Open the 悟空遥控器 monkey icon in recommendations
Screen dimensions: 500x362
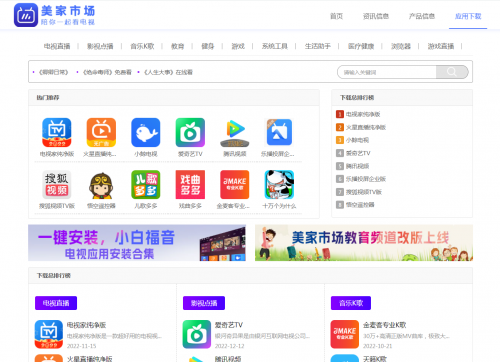101,185
